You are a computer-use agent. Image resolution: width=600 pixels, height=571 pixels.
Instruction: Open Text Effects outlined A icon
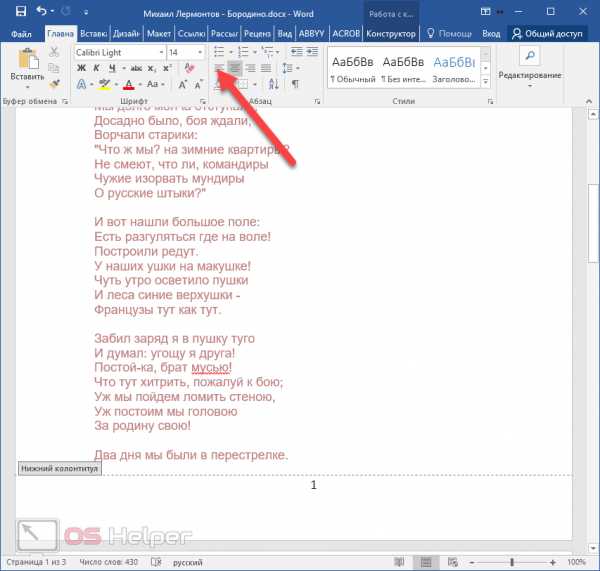tap(82, 84)
